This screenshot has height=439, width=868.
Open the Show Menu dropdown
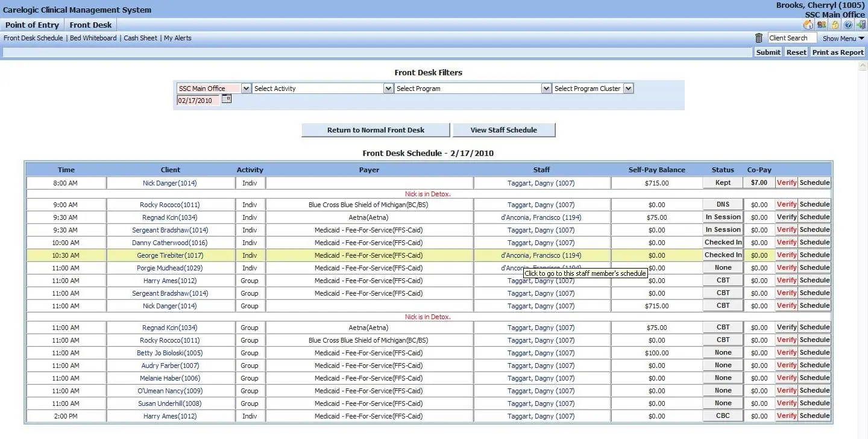[843, 38]
